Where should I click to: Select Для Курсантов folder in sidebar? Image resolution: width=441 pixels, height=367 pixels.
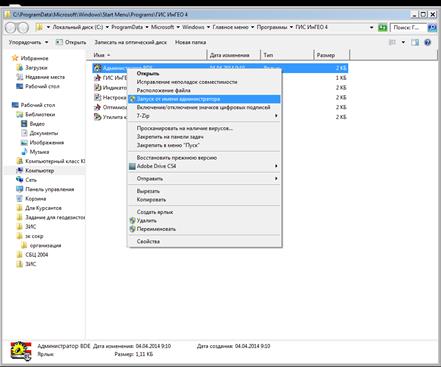pyautogui.click(x=43, y=208)
